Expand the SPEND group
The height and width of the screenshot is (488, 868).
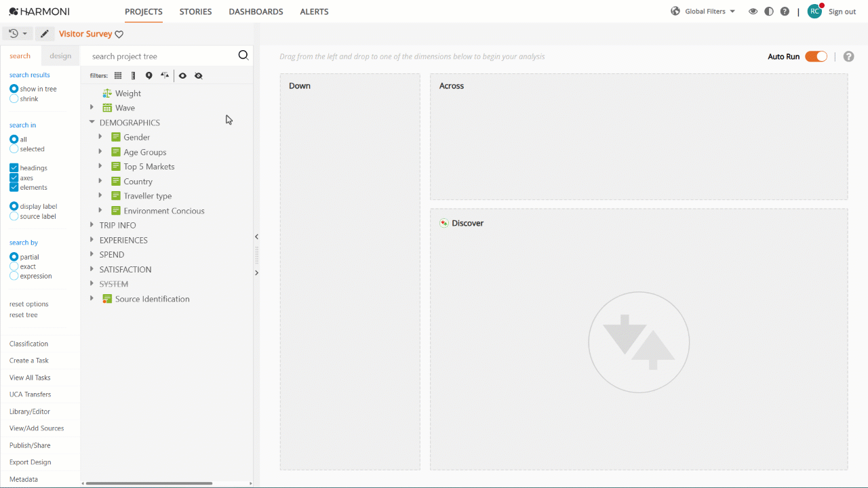click(x=92, y=255)
